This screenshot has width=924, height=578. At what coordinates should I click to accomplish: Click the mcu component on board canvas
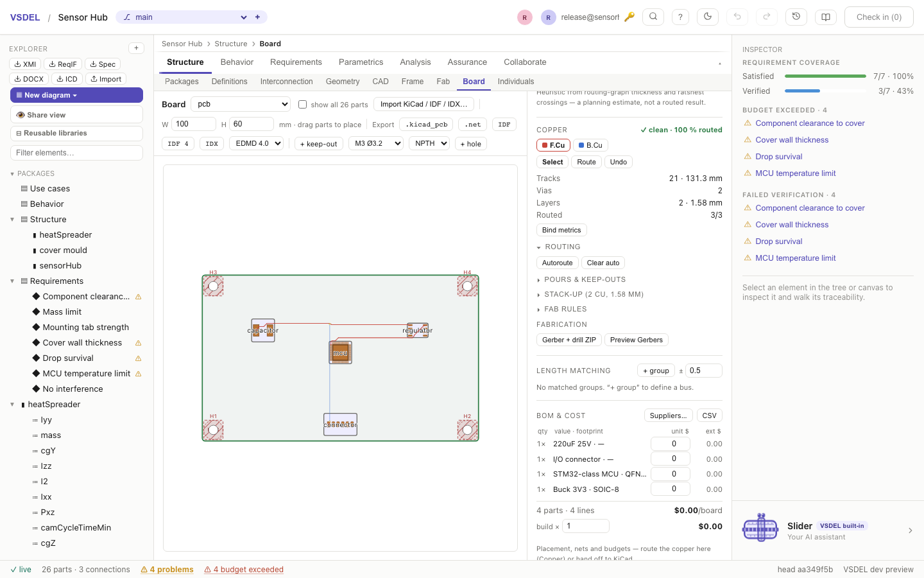point(340,353)
